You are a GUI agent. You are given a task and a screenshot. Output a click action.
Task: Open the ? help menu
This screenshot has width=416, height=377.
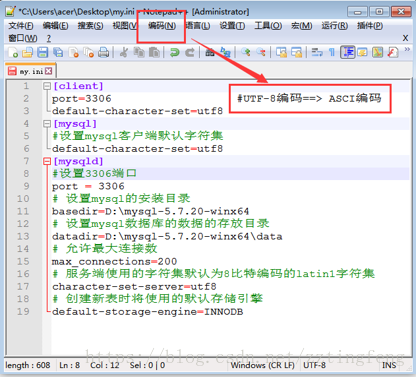tap(49, 38)
